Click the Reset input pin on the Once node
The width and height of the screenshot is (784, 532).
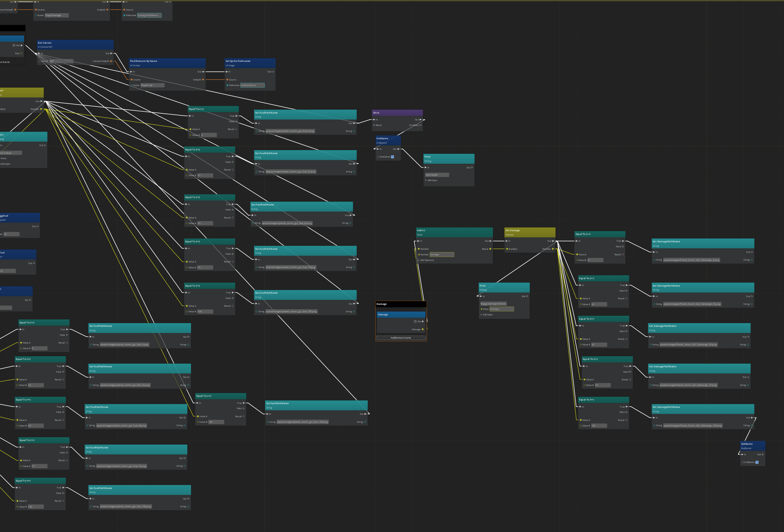374,125
